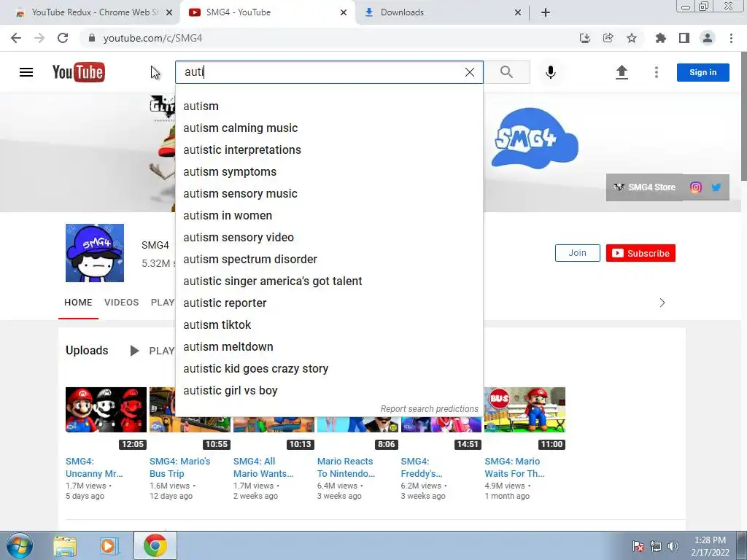Open the YouTube hamburger guide menu

[26, 72]
